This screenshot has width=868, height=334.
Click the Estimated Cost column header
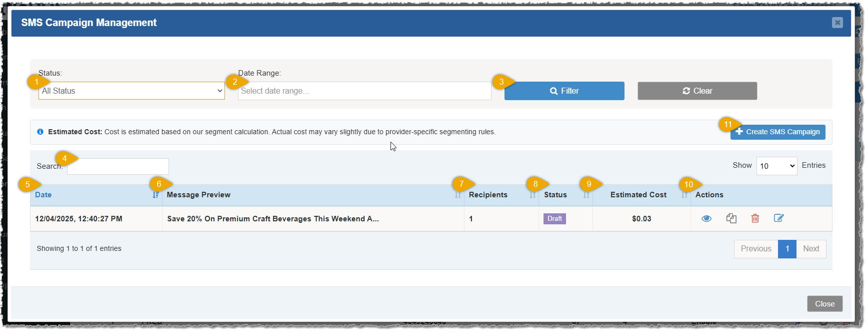641,195
